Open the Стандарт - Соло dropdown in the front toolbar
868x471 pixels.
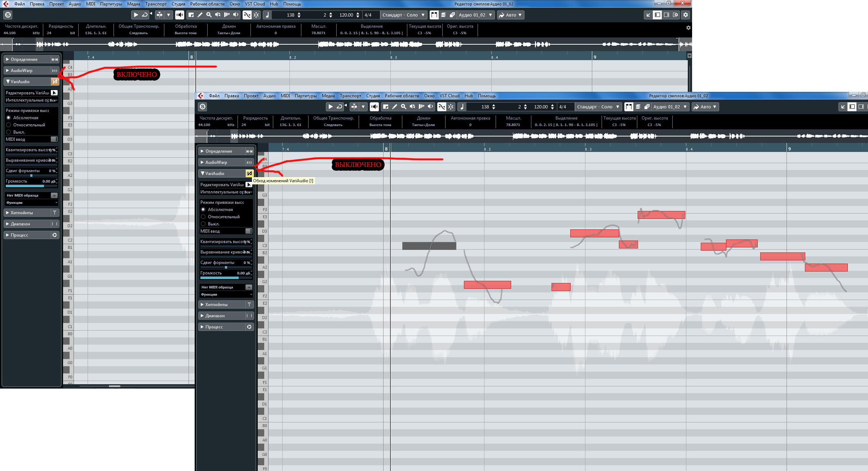coord(598,107)
